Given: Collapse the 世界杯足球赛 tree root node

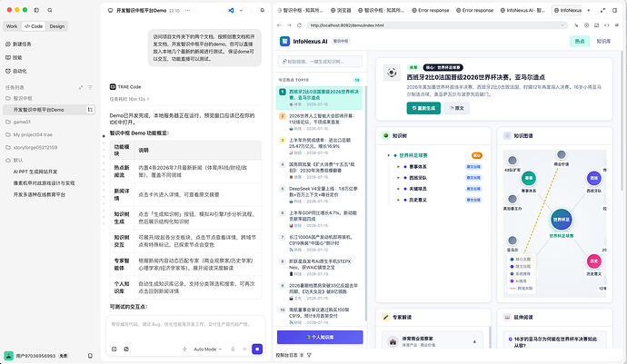Looking at the screenshot, I should click(388, 155).
